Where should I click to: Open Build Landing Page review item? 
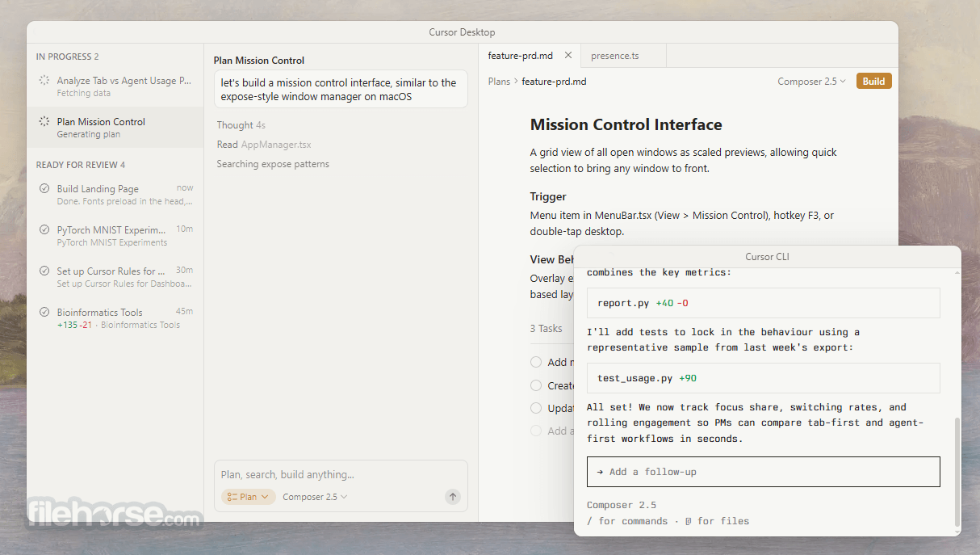115,195
